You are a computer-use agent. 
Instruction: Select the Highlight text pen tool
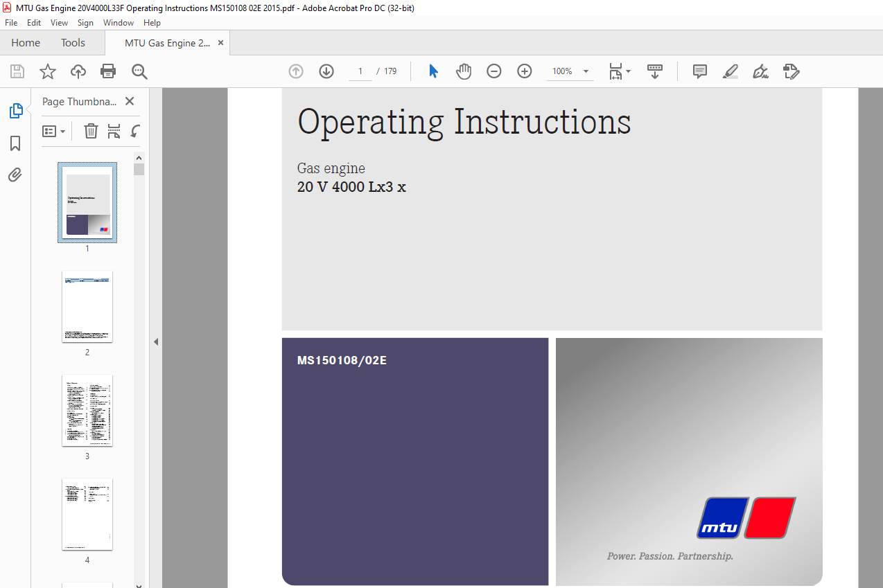tap(731, 71)
